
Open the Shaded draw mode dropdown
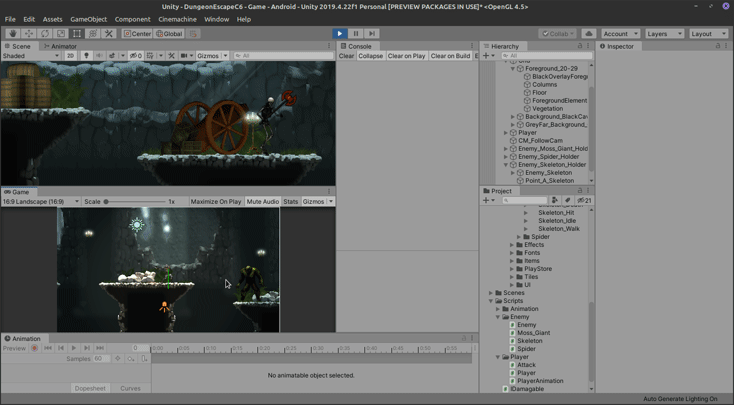(x=31, y=56)
